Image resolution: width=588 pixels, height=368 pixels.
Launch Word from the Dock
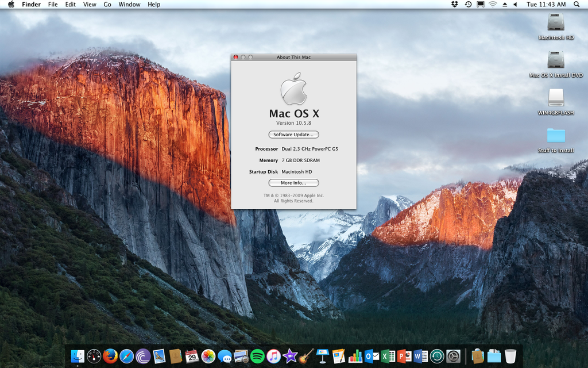(x=420, y=355)
